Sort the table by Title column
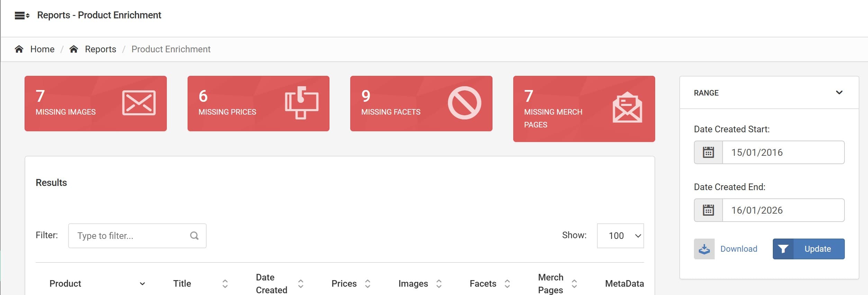This screenshot has width=868, height=295. point(225,284)
